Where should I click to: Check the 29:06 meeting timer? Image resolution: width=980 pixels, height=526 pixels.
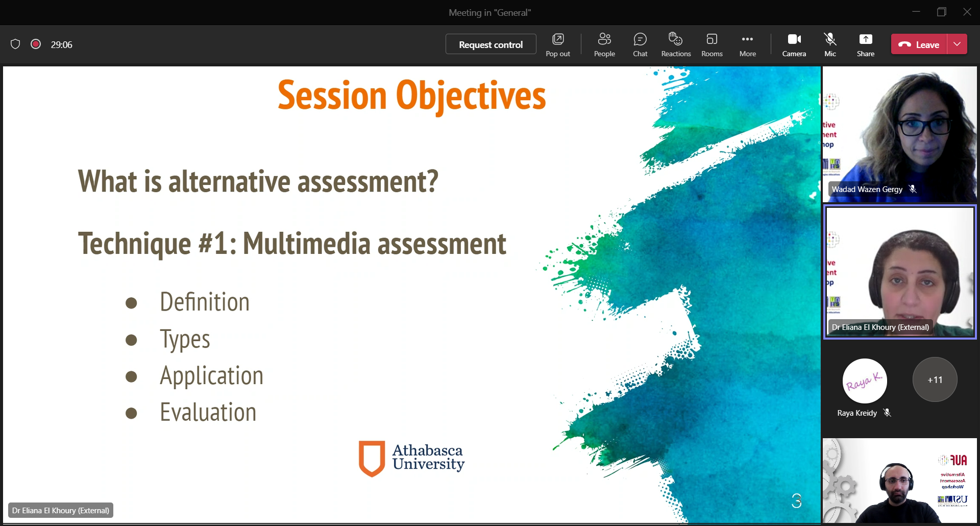pyautogui.click(x=62, y=45)
